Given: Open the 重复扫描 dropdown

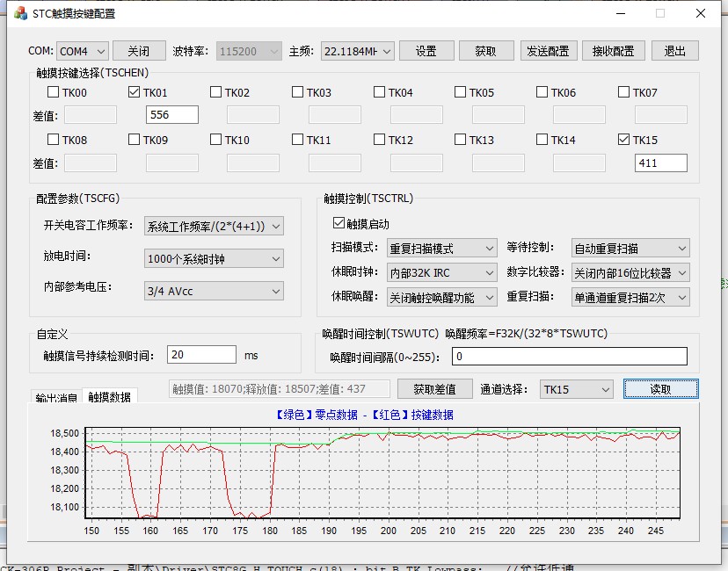Looking at the screenshot, I should (x=630, y=297).
